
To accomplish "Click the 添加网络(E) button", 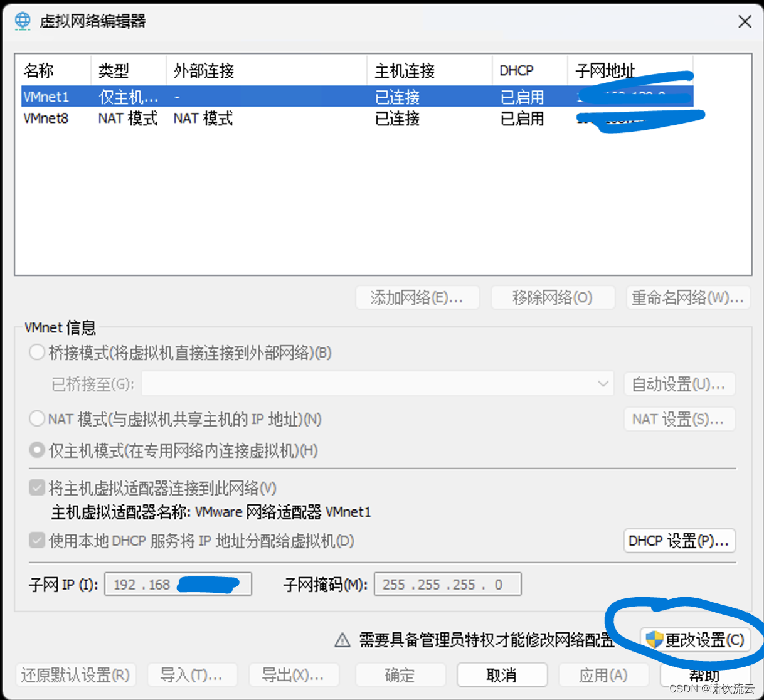I will point(417,297).
